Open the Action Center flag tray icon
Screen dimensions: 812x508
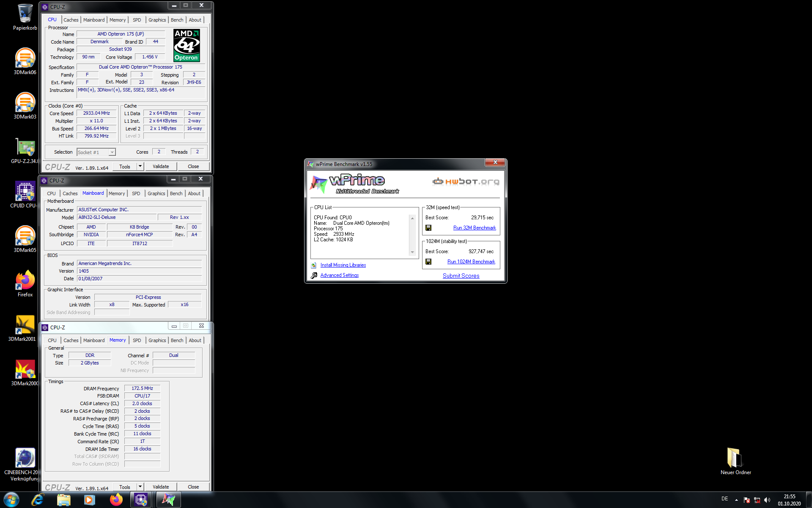coord(747,500)
